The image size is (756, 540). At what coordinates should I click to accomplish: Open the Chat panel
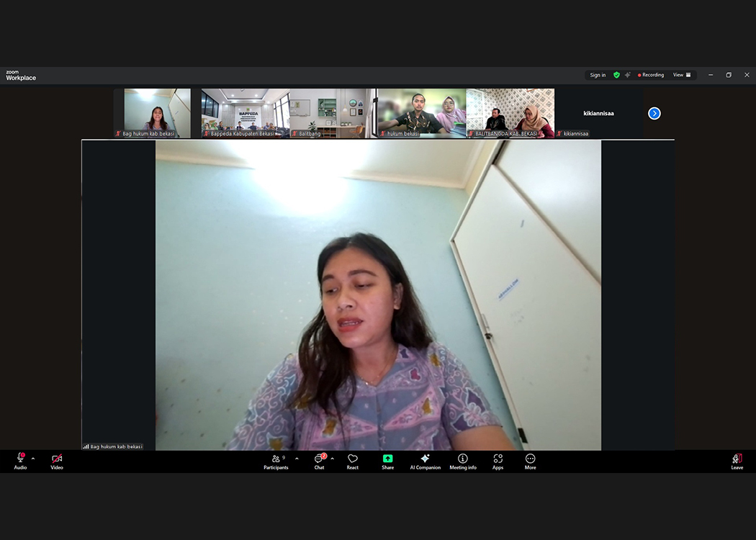tap(319, 461)
